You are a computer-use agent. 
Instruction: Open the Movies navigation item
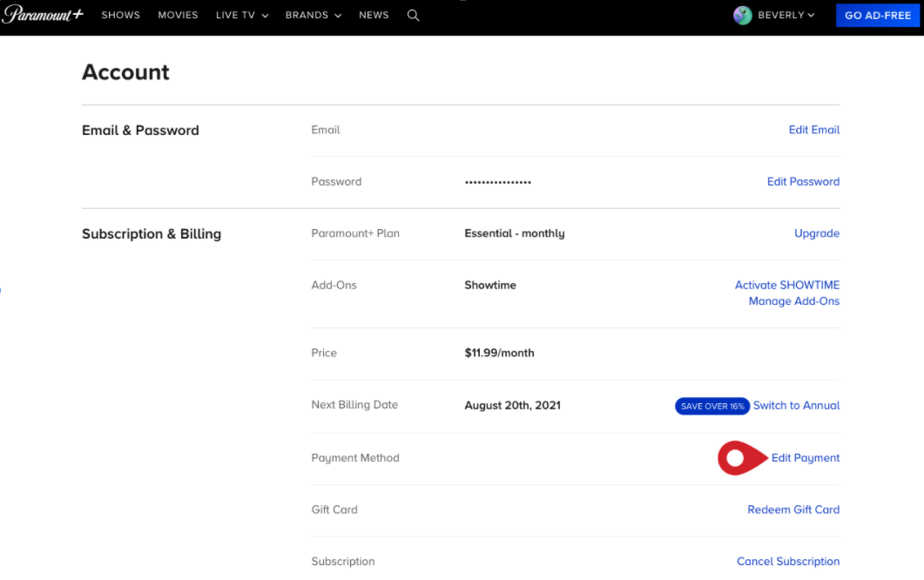tap(178, 16)
